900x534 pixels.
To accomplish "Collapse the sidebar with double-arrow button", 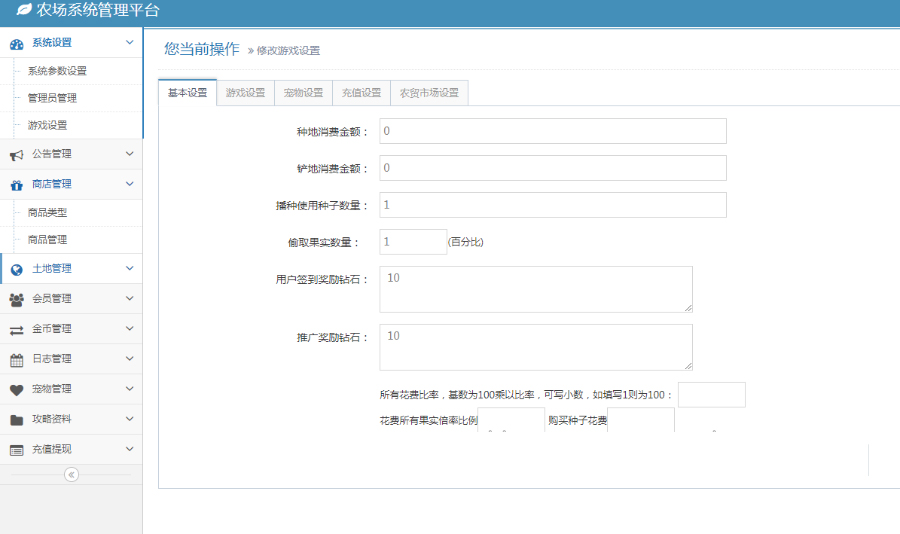I will pos(71,475).
